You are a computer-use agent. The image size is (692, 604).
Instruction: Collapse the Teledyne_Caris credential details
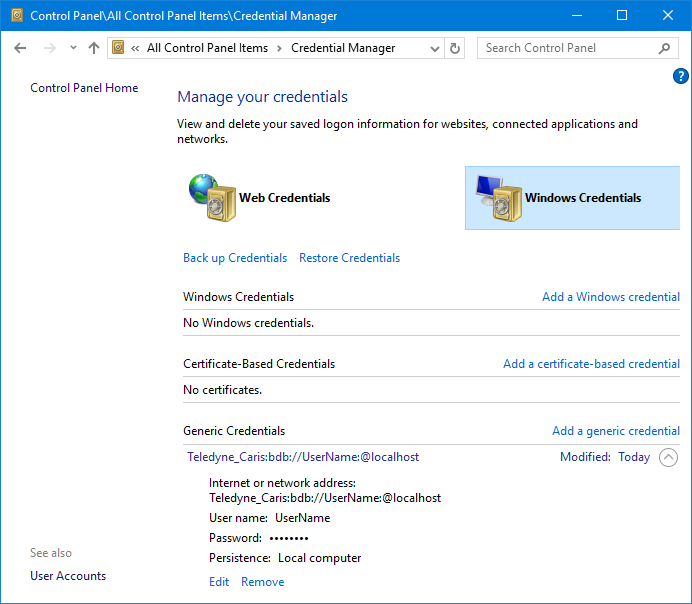(669, 457)
